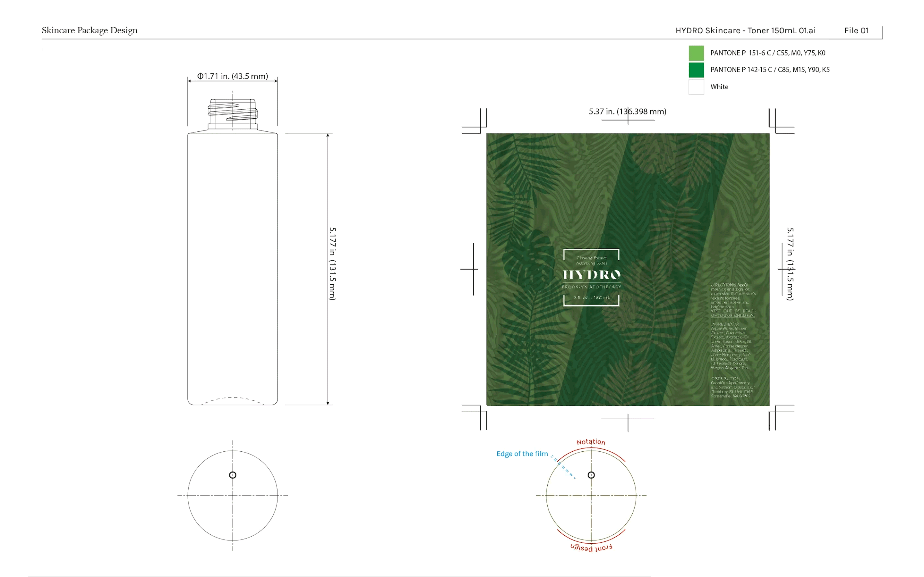Click the small circle in the left top-view diagram
924x577 pixels.
coord(233,475)
